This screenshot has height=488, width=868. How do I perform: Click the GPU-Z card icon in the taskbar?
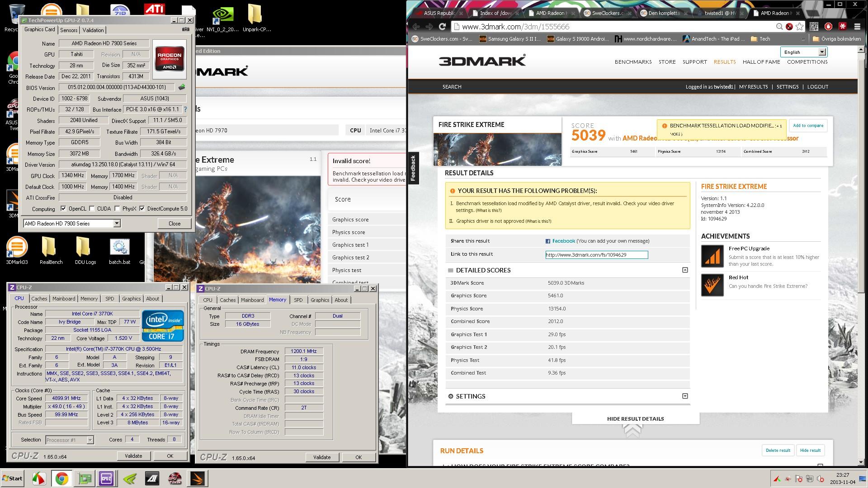point(85,479)
